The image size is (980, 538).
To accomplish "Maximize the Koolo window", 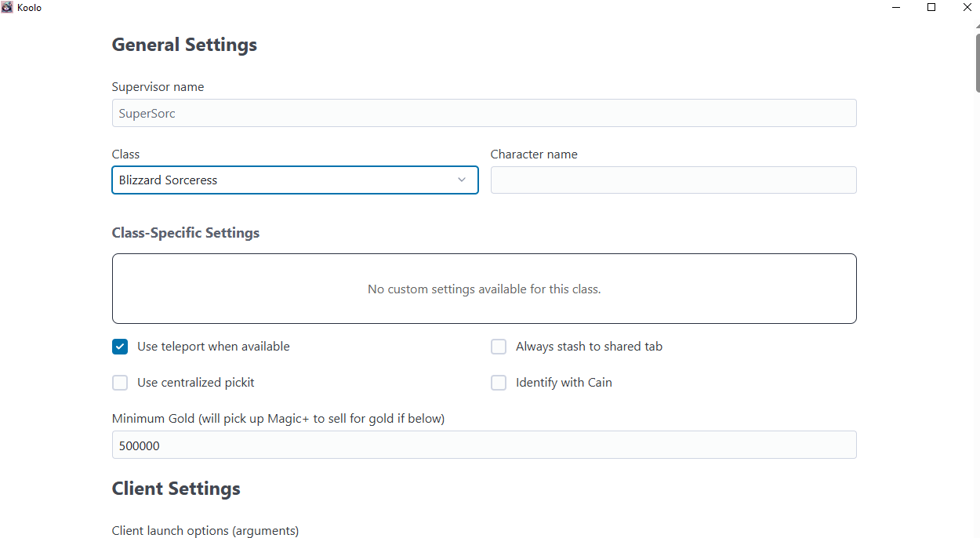I will pos(931,7).
